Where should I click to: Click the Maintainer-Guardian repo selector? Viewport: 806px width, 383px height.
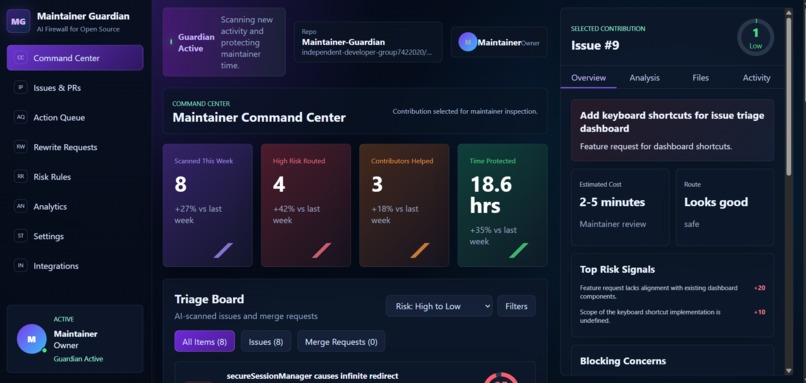[x=368, y=42]
